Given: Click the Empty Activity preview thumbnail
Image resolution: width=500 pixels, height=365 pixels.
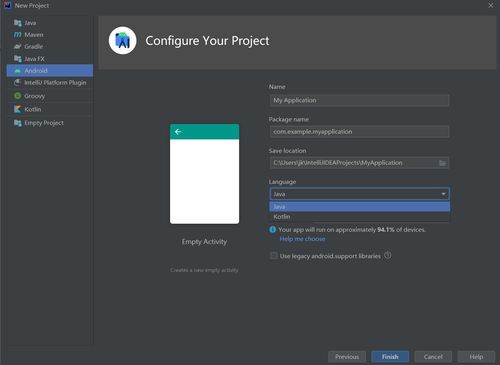Looking at the screenshot, I should point(204,174).
